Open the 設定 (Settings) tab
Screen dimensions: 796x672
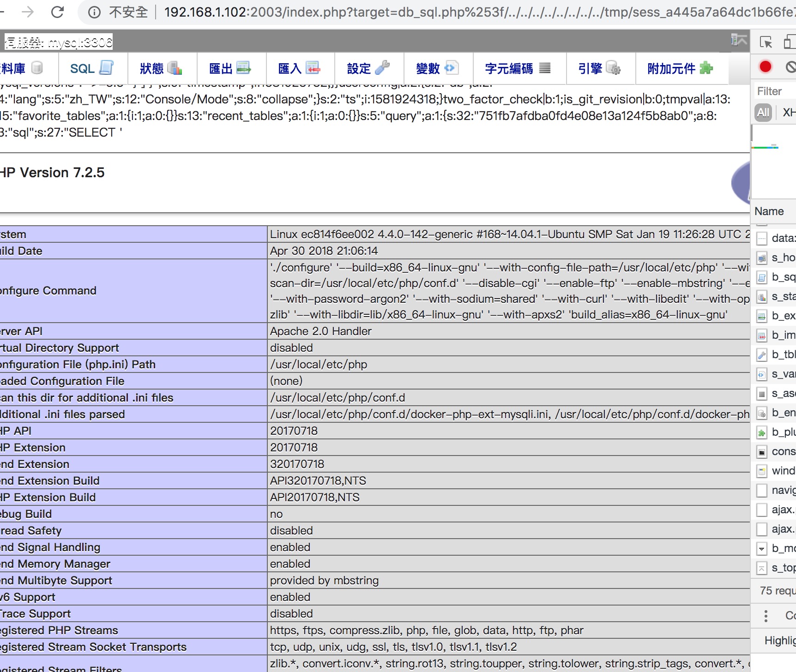click(369, 68)
